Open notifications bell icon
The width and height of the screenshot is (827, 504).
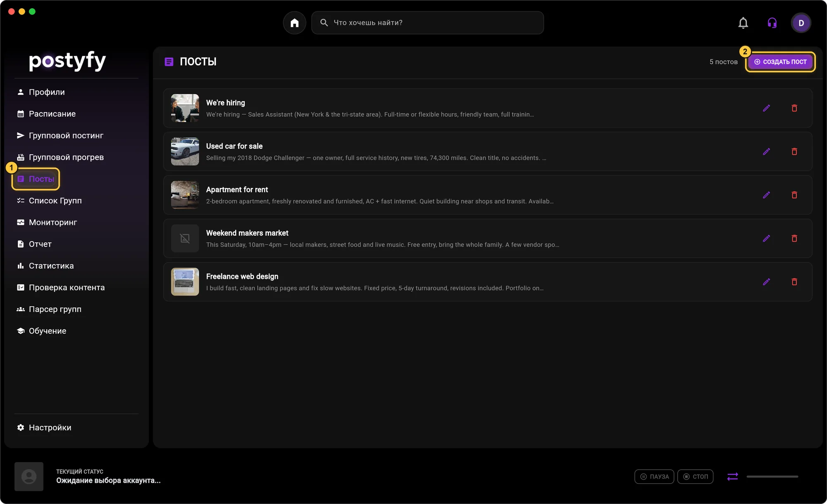pyautogui.click(x=743, y=23)
